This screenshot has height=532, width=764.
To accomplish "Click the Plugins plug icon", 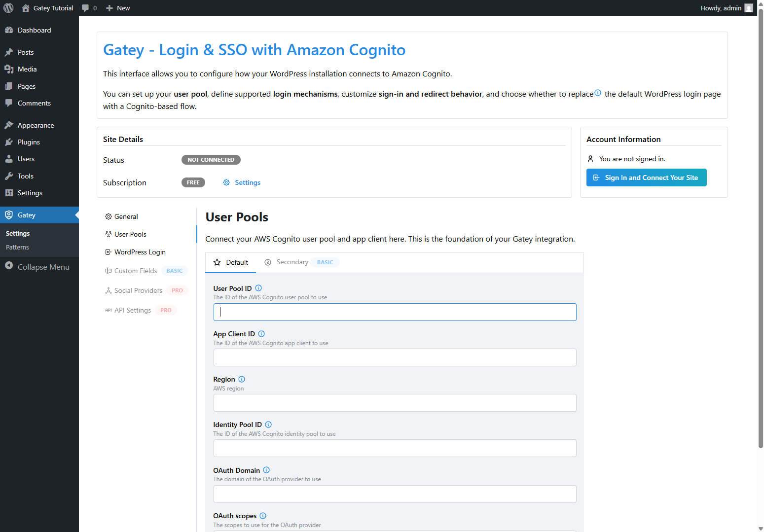I will [x=9, y=142].
